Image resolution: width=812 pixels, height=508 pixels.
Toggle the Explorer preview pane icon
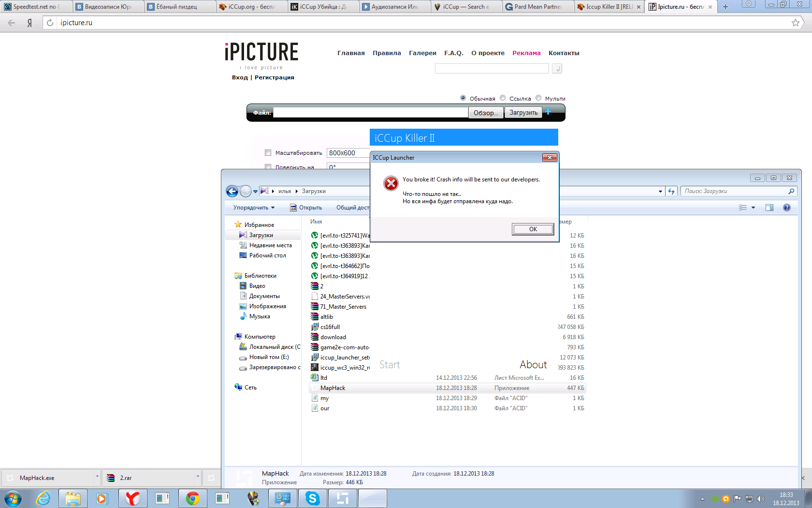pyautogui.click(x=769, y=208)
